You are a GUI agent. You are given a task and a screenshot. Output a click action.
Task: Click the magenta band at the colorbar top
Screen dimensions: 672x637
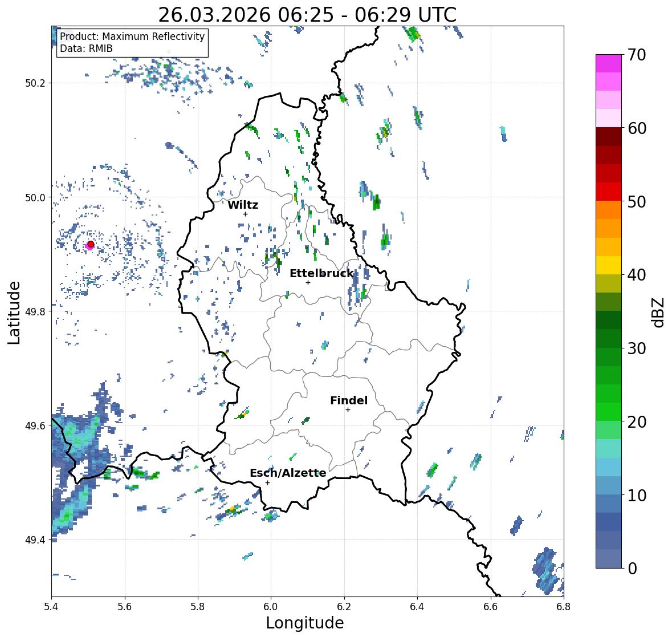609,63
